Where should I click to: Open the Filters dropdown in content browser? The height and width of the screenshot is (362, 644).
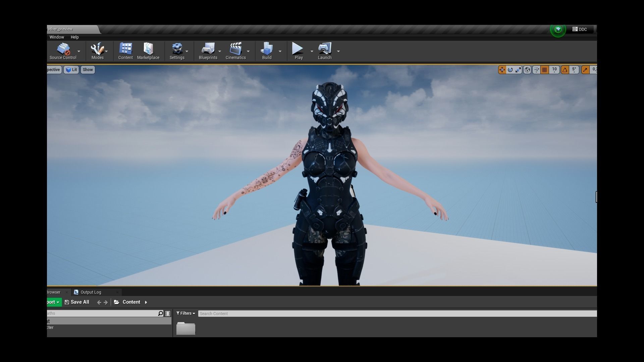(186, 313)
